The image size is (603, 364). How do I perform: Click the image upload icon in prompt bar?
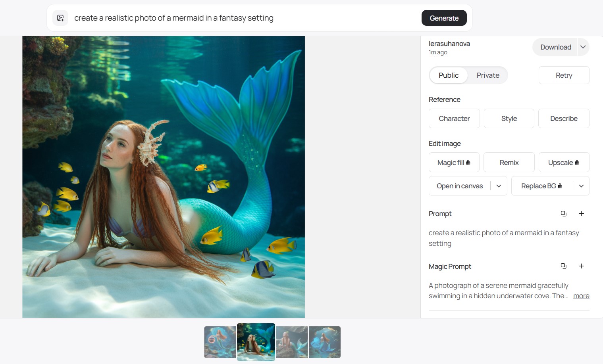point(60,18)
